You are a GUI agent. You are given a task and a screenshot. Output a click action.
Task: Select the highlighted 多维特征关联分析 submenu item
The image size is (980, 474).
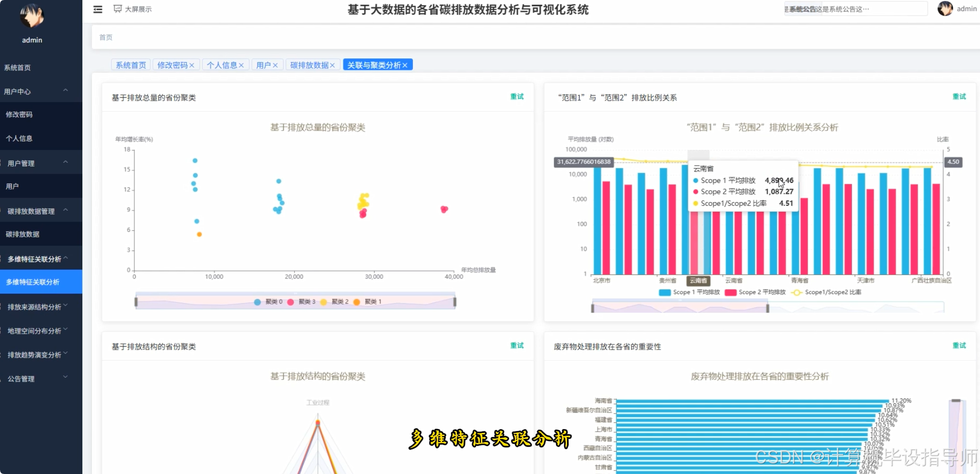coord(41,282)
